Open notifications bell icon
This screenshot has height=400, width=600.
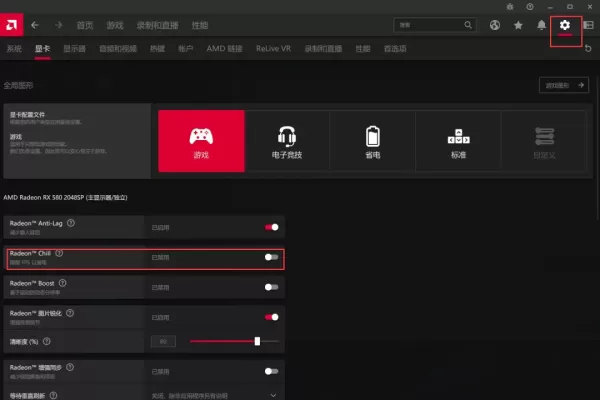click(541, 25)
